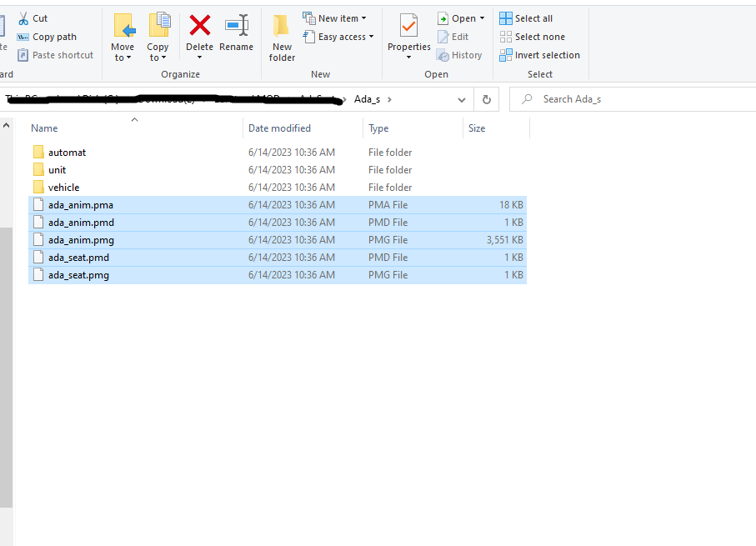Refresh the current folder
The image size is (756, 546).
pyautogui.click(x=487, y=99)
